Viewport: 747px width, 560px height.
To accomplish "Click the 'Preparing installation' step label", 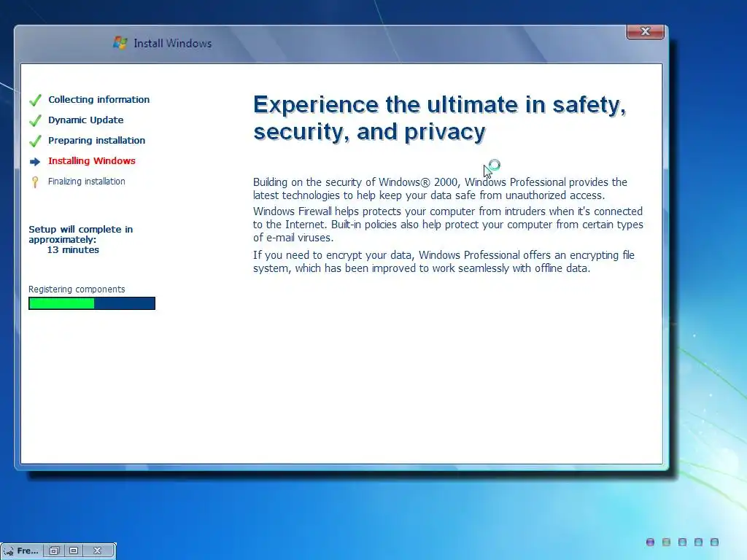I will [97, 141].
